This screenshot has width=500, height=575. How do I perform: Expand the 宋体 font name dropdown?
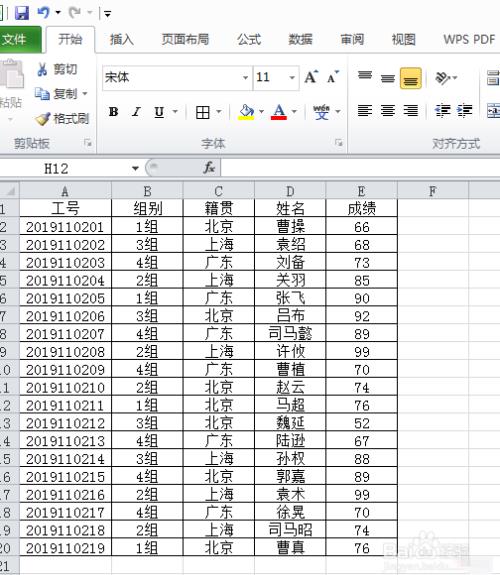[x=245, y=77]
